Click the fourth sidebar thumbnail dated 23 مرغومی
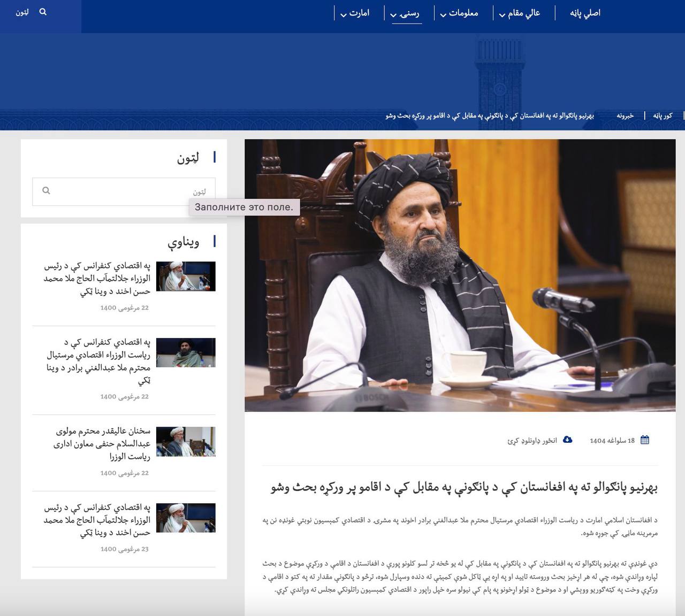The height and width of the screenshot is (616, 685). [x=186, y=518]
